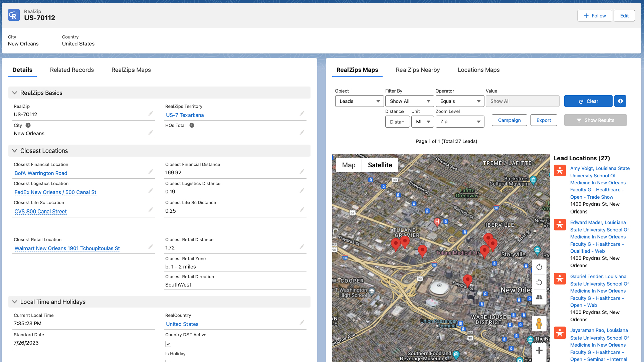Viewport: 644px width, 362px height.
Task: Edit Closest Life Sc Distance pencil icon
Action: click(302, 210)
